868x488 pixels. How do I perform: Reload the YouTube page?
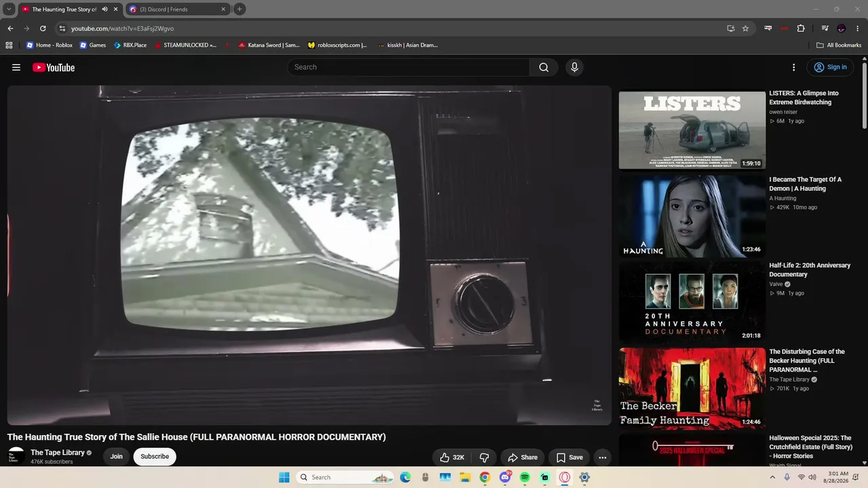click(43, 28)
